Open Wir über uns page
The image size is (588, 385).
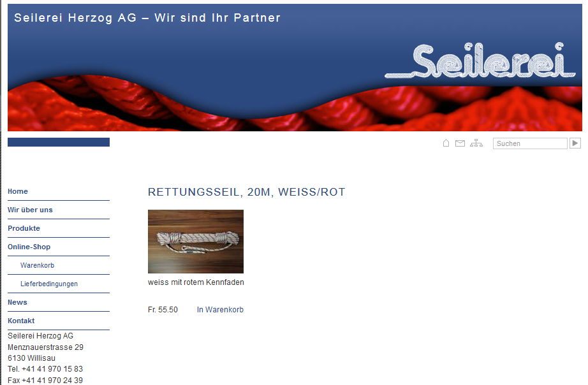tap(30, 210)
